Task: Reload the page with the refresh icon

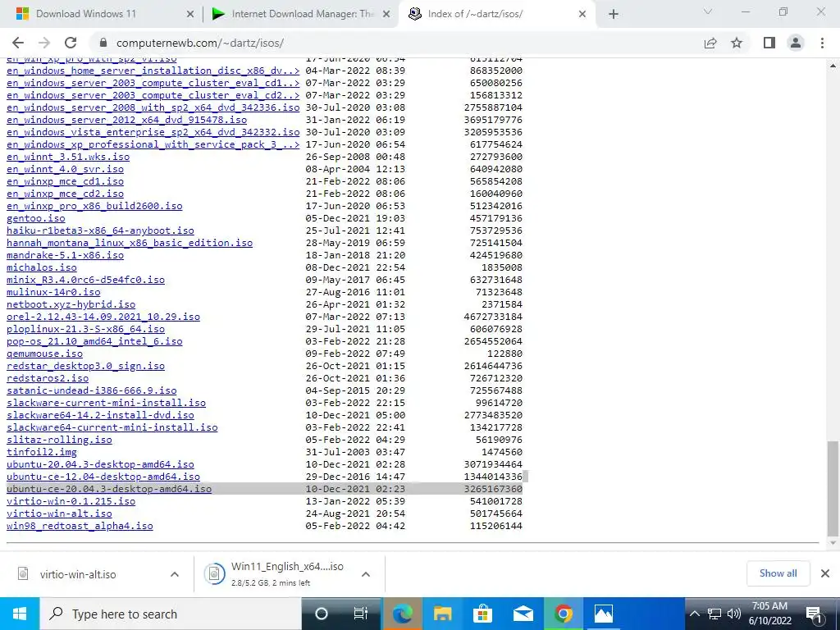Action: click(x=71, y=43)
